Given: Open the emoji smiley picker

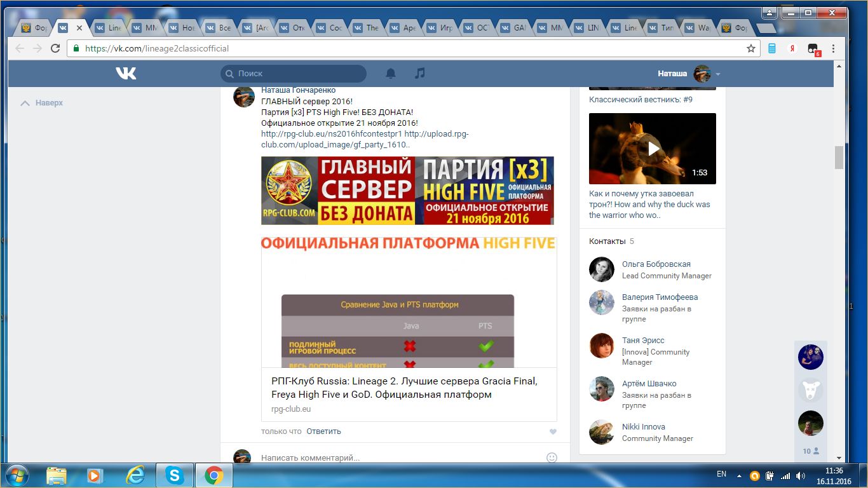Looking at the screenshot, I should 552,457.
